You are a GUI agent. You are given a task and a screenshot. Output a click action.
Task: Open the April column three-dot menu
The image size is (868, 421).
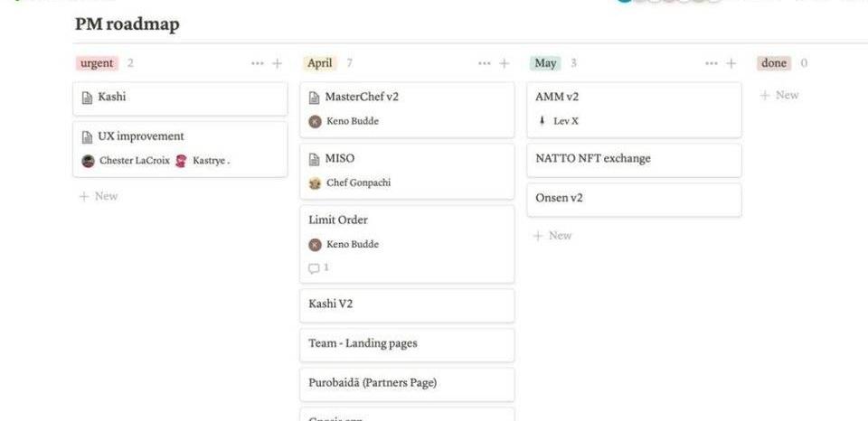point(485,64)
